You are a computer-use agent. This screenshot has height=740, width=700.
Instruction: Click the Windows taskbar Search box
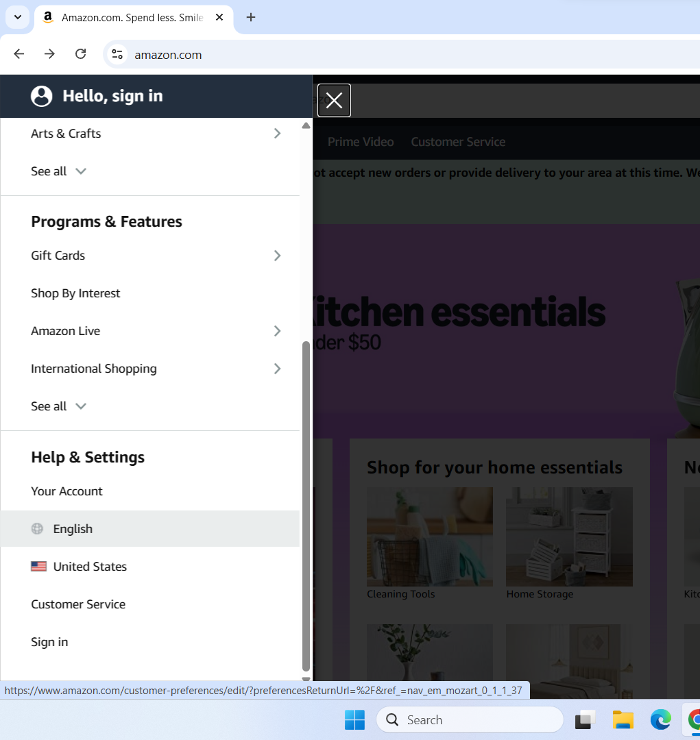click(x=470, y=719)
